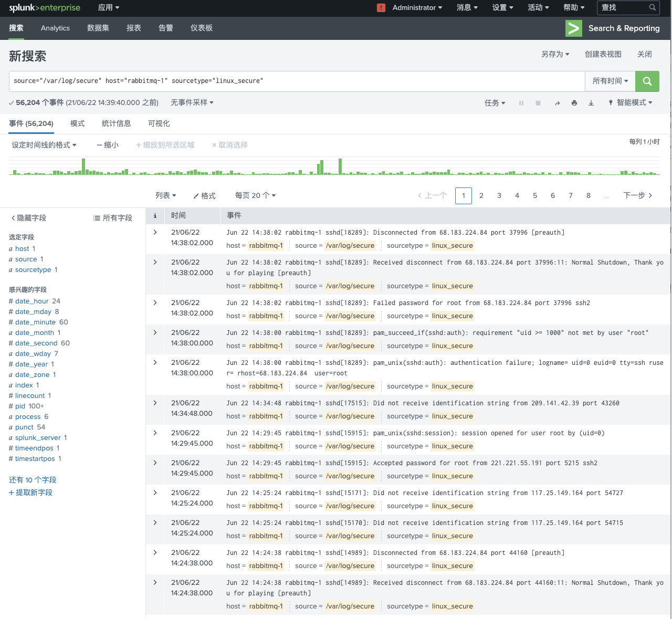Open the 告警 nav tab
Image resolution: width=672 pixels, height=619 pixels.
pos(166,28)
